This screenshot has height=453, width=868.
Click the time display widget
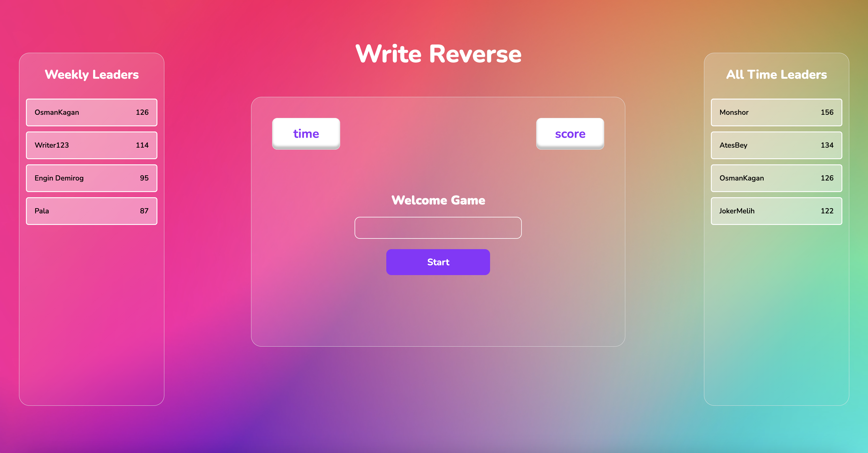pos(306,133)
